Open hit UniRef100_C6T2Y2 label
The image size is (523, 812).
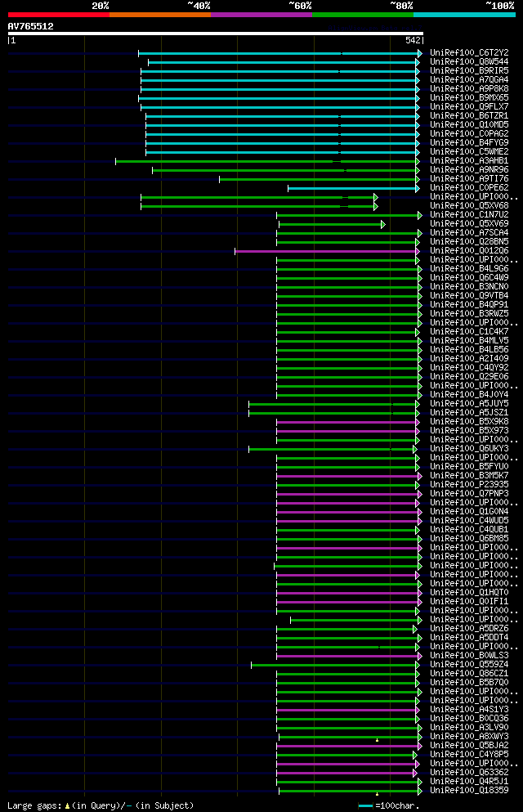(469, 53)
